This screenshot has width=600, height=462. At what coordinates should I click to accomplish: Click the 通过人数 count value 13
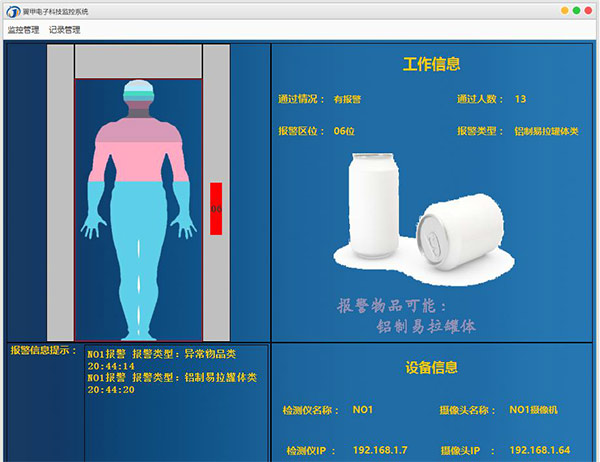[x=520, y=99]
